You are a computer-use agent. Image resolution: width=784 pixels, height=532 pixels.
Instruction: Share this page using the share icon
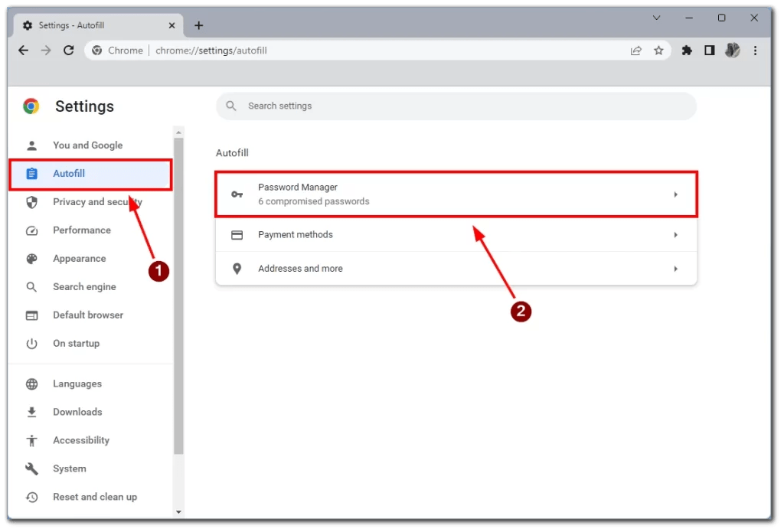(x=636, y=51)
